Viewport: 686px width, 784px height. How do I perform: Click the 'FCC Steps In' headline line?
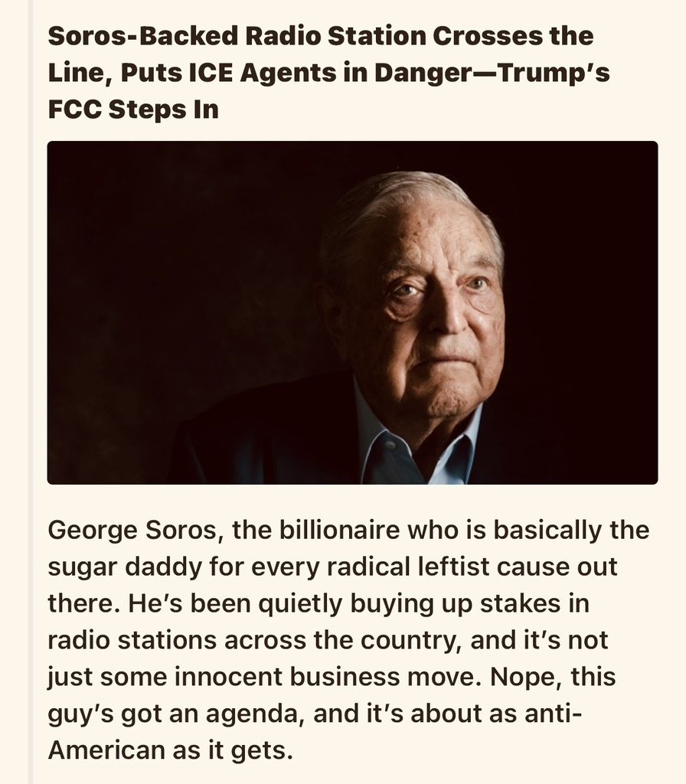click(133, 109)
